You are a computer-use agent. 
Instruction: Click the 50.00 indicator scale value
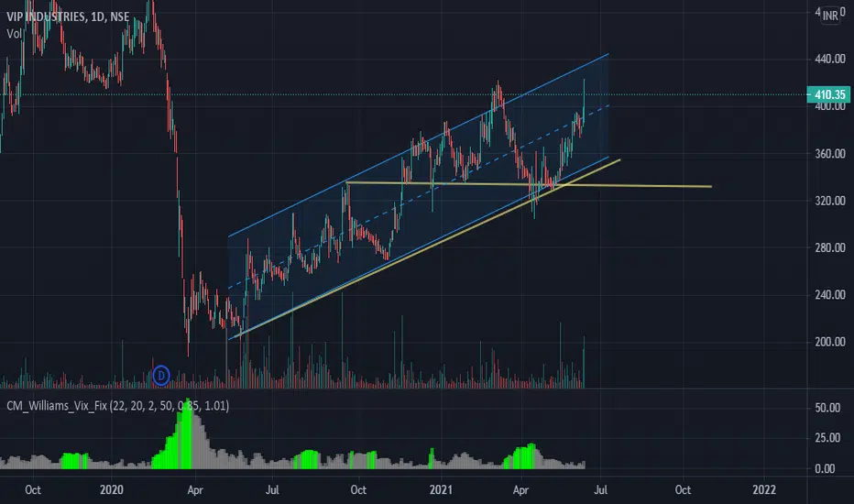(827, 408)
